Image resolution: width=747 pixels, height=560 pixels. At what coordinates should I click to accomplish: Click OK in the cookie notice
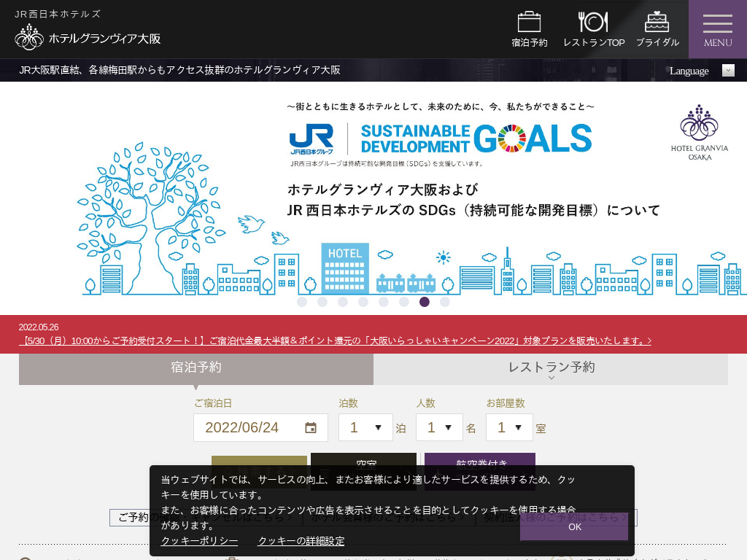(574, 526)
